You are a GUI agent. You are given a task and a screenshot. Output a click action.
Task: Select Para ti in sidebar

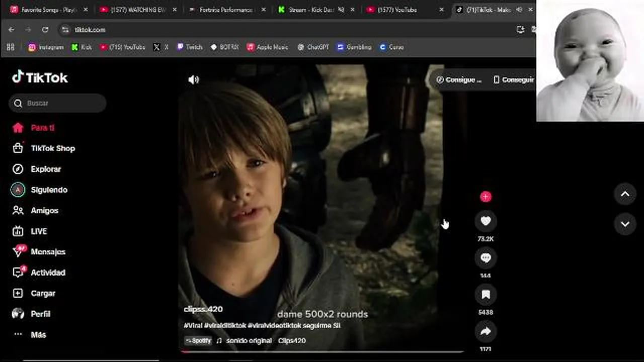tap(33, 128)
